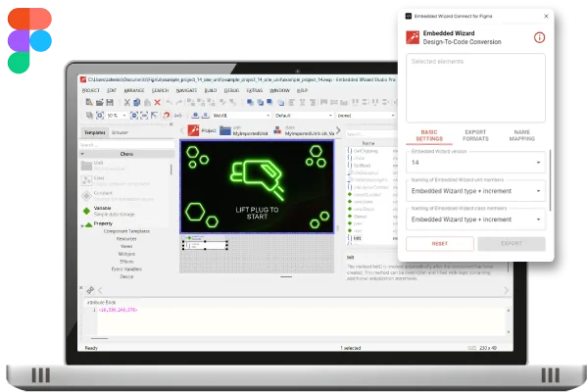The height and width of the screenshot is (392, 588).
Task: Close the Templates panel with X
Action: pos(171,124)
